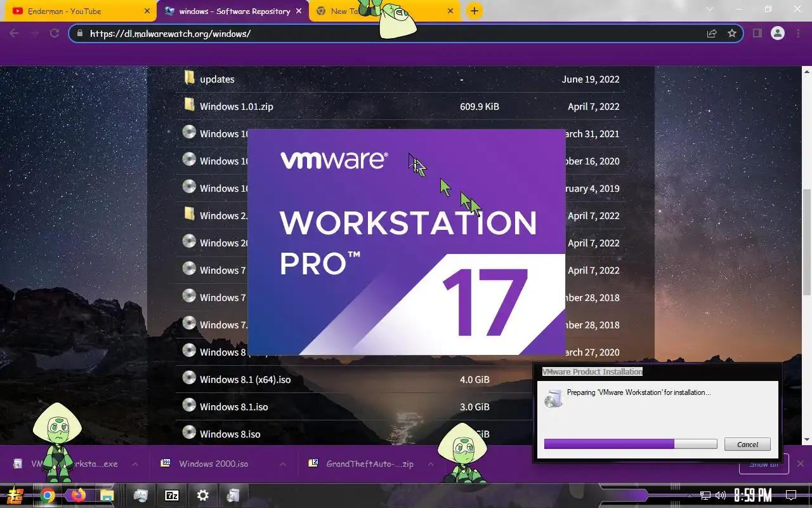Click the VMware Product Installation title bar
The image size is (812, 508).
(657, 371)
